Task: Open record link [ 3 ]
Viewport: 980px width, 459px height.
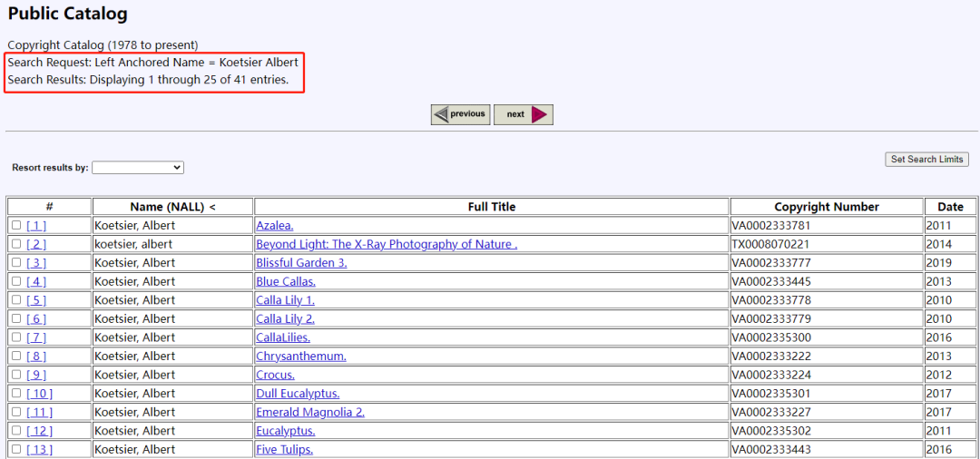Action: click(x=36, y=263)
